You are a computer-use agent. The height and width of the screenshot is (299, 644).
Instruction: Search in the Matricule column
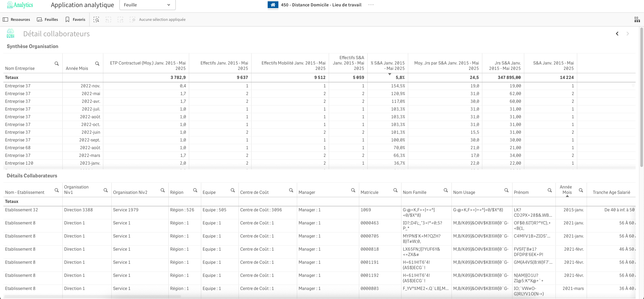point(395,190)
